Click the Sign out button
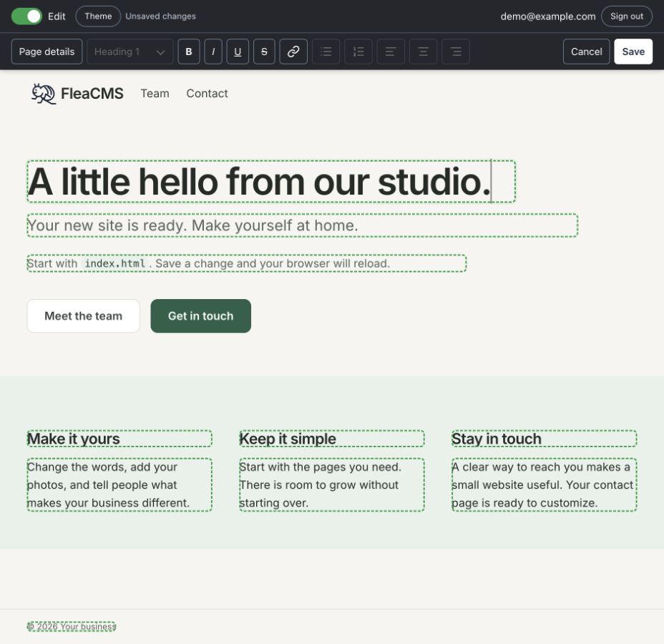The width and height of the screenshot is (664, 644). [x=627, y=16]
